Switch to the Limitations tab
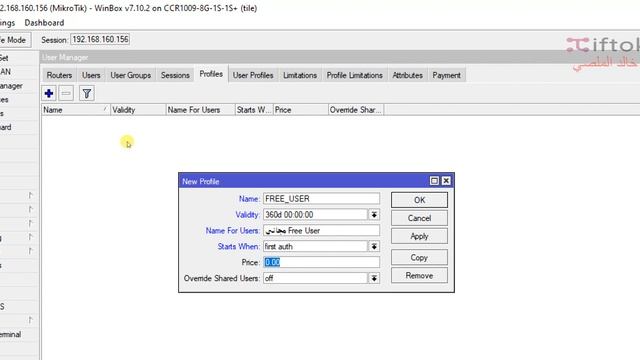 [300, 75]
